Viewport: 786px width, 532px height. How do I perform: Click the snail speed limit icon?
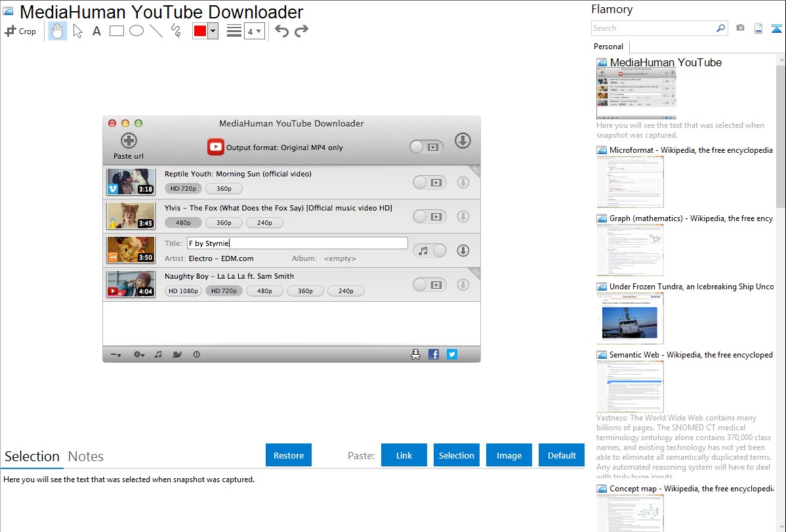click(x=177, y=354)
